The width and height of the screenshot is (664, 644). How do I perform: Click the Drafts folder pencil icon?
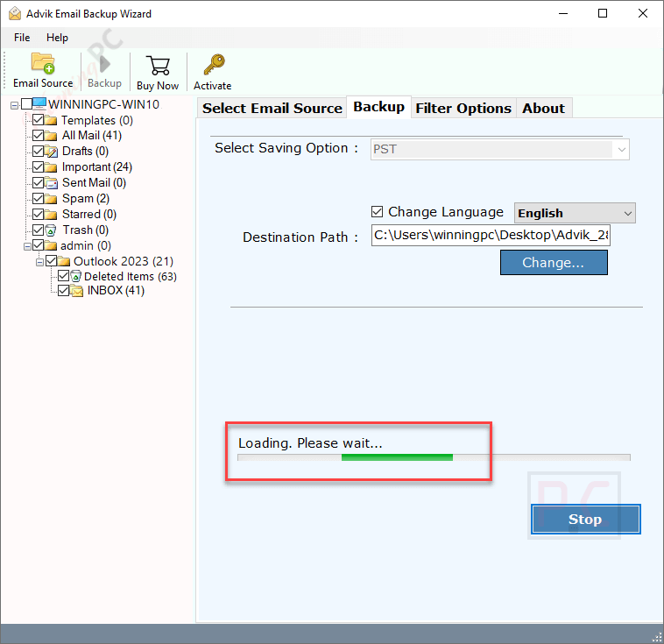click(x=51, y=152)
